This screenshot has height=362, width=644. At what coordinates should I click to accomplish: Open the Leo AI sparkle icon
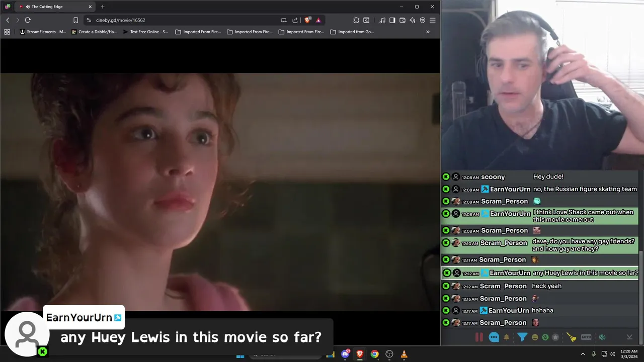413,20
